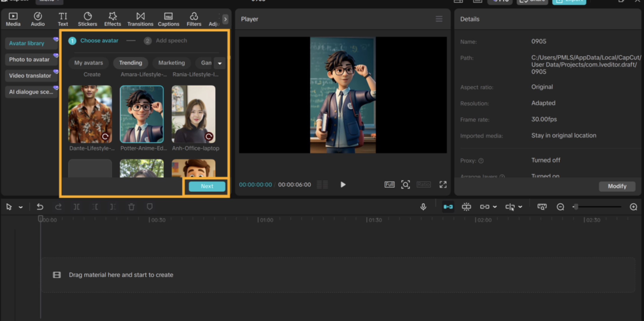Click the undo arrow in timeline toolbar
Image resolution: width=644 pixels, height=321 pixels.
(40, 207)
